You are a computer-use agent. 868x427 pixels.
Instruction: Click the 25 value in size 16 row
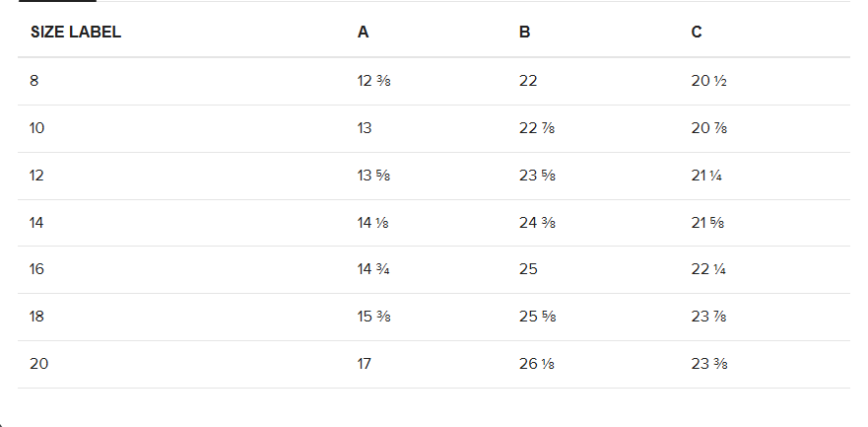(x=528, y=269)
